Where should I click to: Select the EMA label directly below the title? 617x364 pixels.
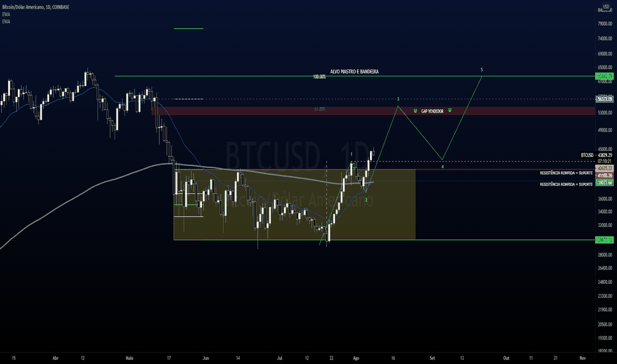pos(7,14)
